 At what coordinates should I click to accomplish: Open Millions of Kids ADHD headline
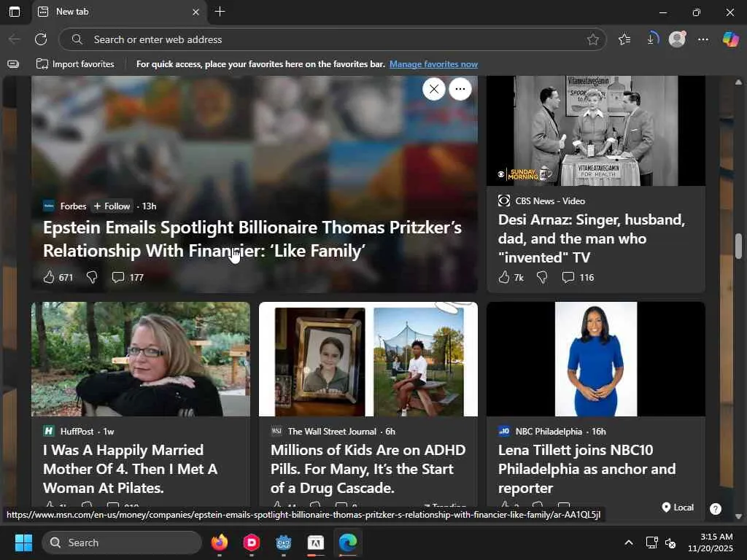point(368,469)
